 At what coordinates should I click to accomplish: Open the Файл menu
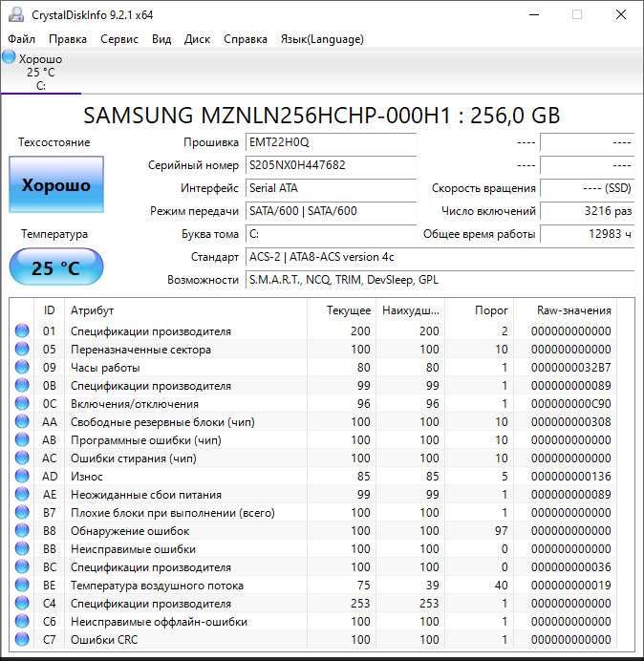click(x=21, y=39)
